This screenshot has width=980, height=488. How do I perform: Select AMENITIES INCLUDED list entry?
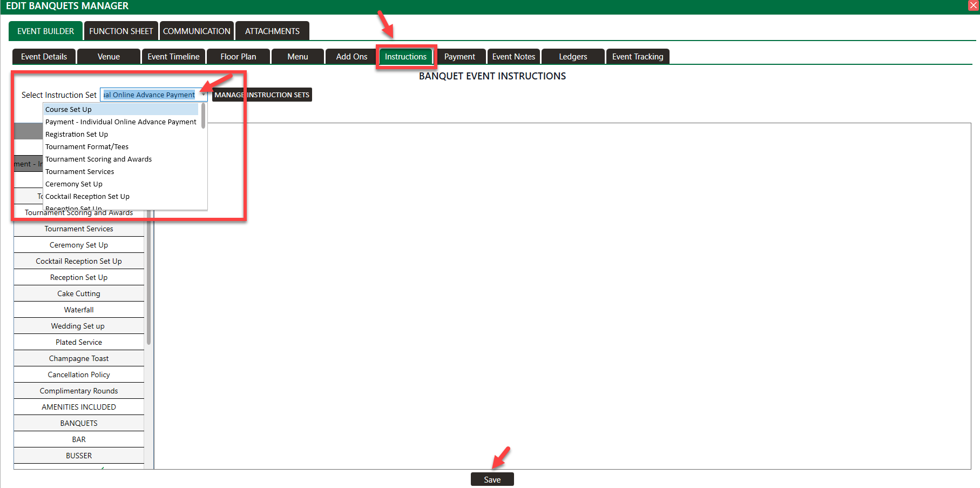(79, 407)
